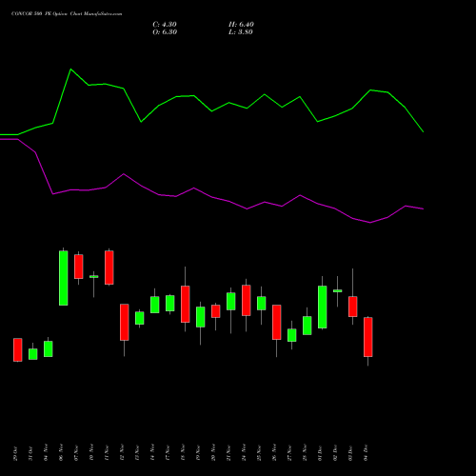
Task: Click the 12 Nov date label
Action: [122, 452]
